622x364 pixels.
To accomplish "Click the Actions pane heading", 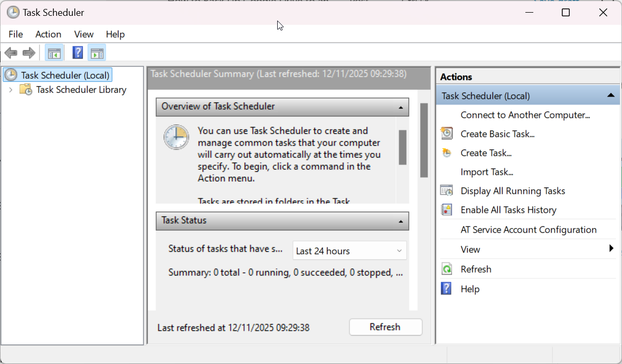I will pyautogui.click(x=456, y=77).
